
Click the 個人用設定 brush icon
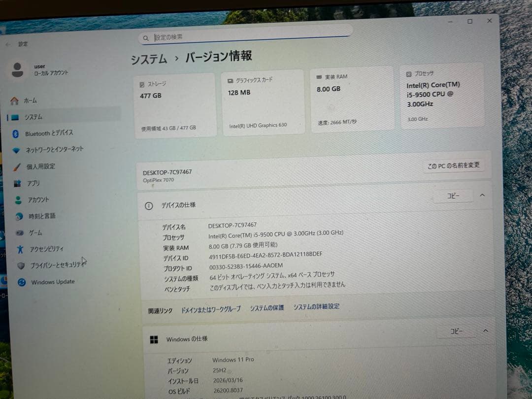point(17,166)
